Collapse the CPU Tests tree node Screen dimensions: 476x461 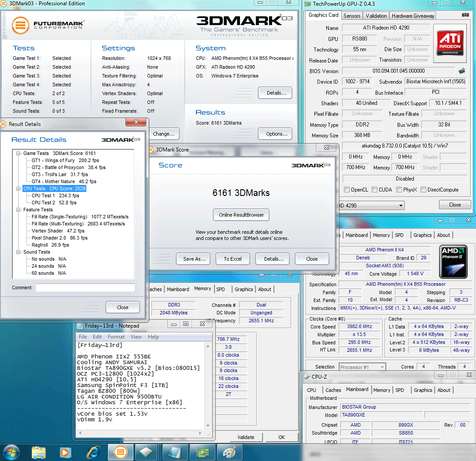[18, 189]
